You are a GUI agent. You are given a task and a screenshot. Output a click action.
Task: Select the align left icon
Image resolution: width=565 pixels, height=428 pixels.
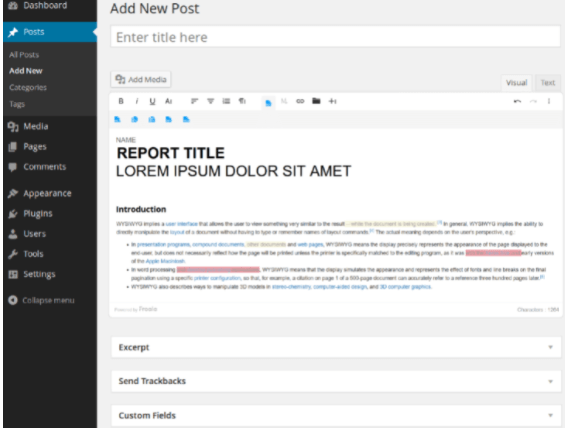coord(195,101)
